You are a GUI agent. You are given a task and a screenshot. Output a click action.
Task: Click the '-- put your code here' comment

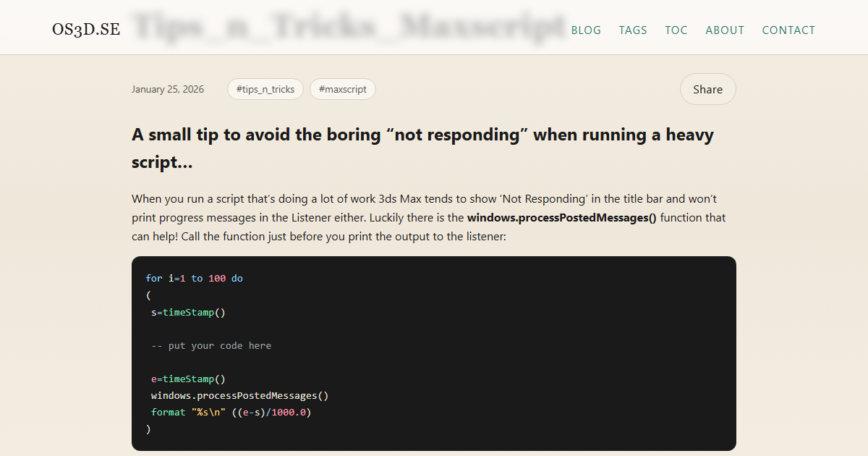(211, 345)
